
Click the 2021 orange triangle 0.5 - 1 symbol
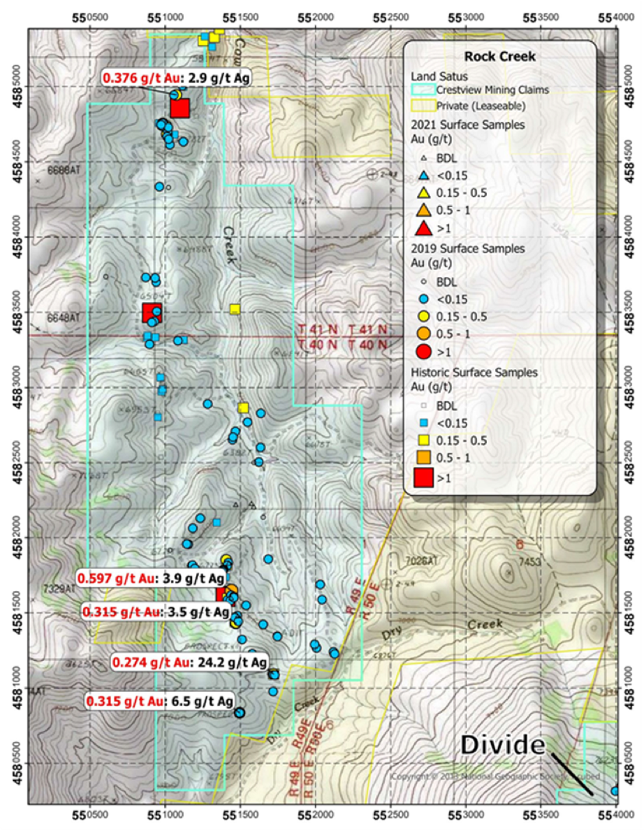click(424, 210)
